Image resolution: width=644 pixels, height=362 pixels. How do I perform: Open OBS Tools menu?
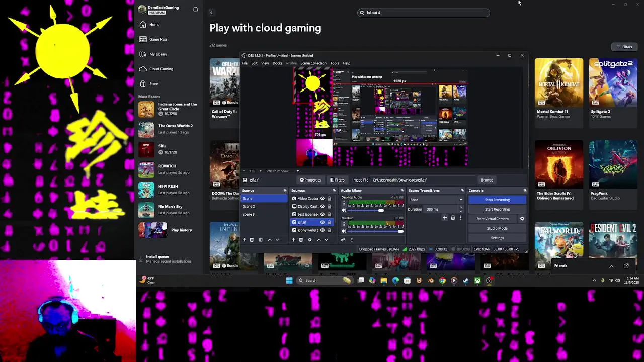(x=335, y=63)
